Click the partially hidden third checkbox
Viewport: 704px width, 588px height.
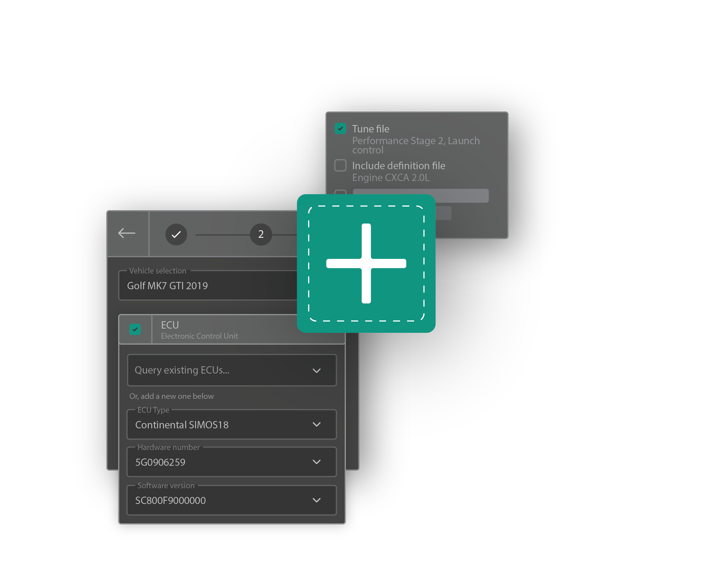pyautogui.click(x=340, y=192)
